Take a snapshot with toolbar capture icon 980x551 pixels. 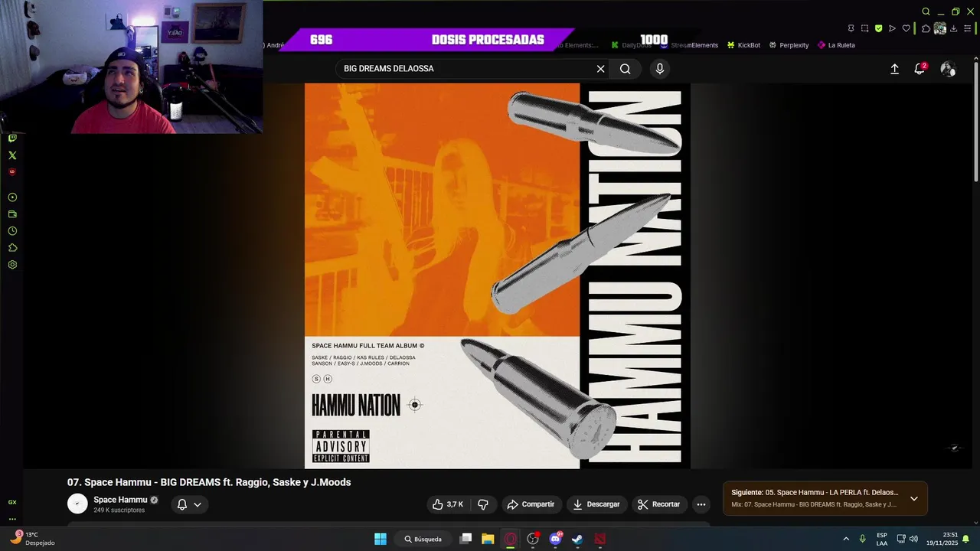[864, 28]
